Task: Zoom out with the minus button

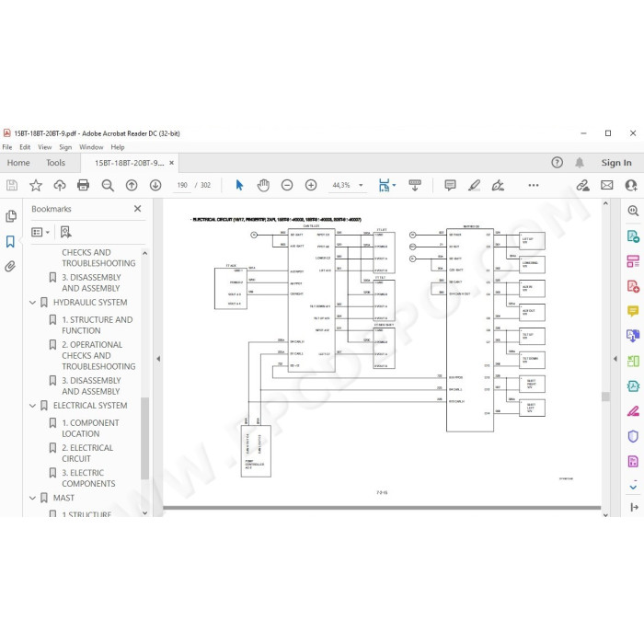Action: click(x=287, y=185)
